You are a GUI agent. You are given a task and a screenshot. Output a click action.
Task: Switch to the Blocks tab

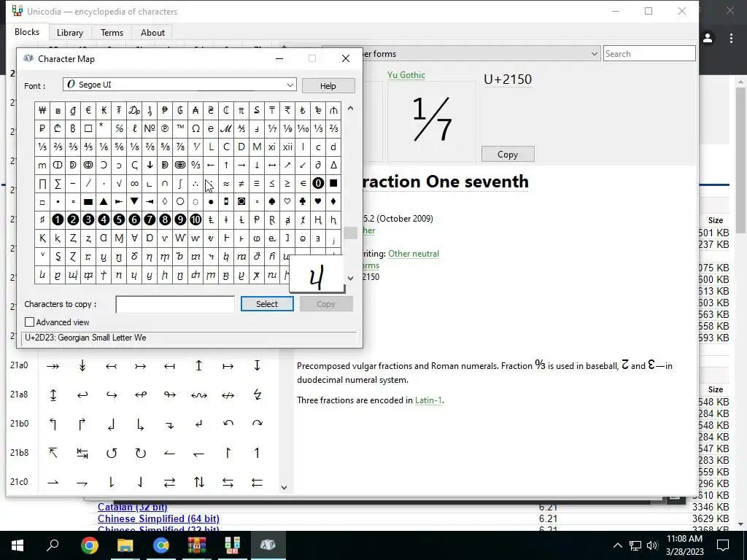(27, 32)
